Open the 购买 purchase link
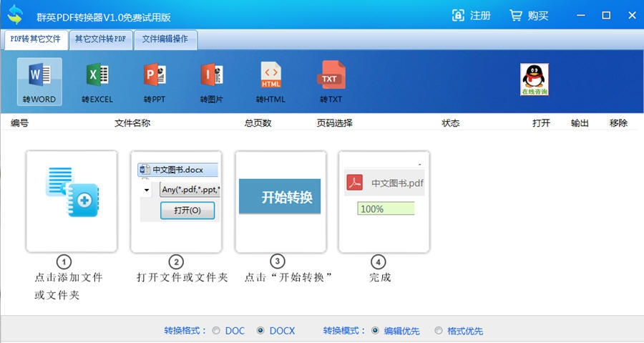The width and height of the screenshot is (644, 343). coord(529,16)
